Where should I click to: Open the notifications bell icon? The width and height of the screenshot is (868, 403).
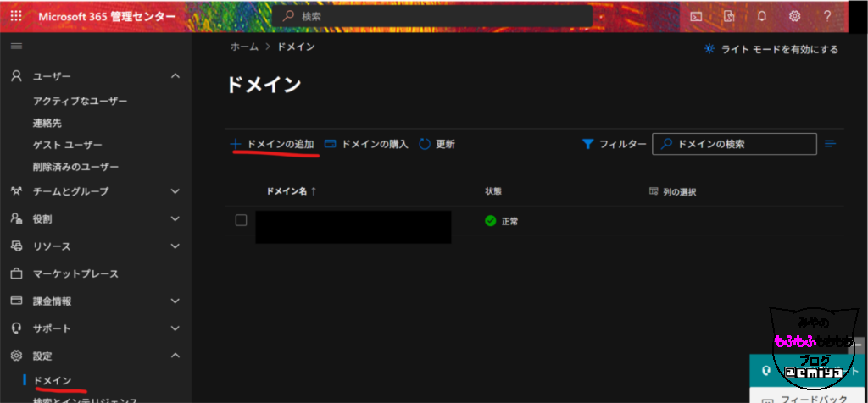pyautogui.click(x=761, y=16)
